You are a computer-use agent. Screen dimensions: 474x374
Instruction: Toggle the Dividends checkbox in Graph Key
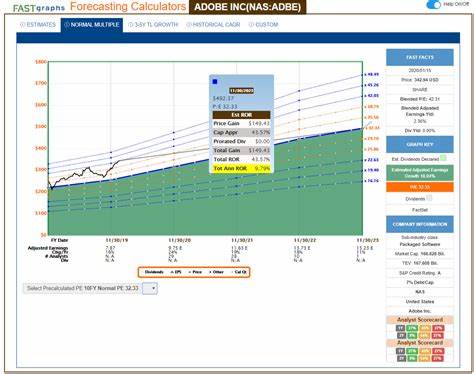(x=429, y=198)
